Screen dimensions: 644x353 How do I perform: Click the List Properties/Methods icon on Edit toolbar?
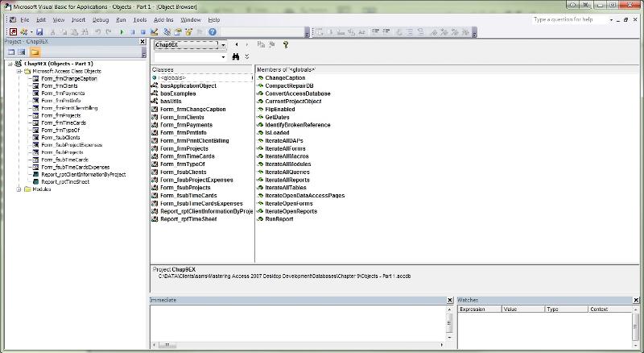(319, 31)
